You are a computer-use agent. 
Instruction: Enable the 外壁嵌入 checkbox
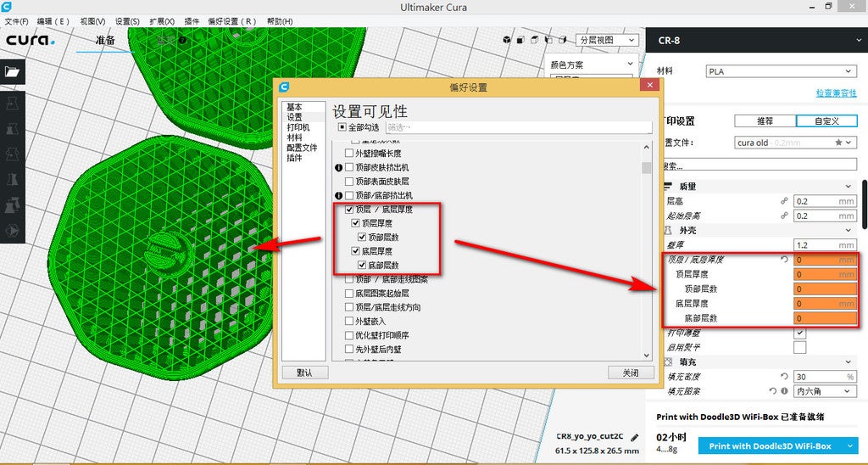pos(349,322)
